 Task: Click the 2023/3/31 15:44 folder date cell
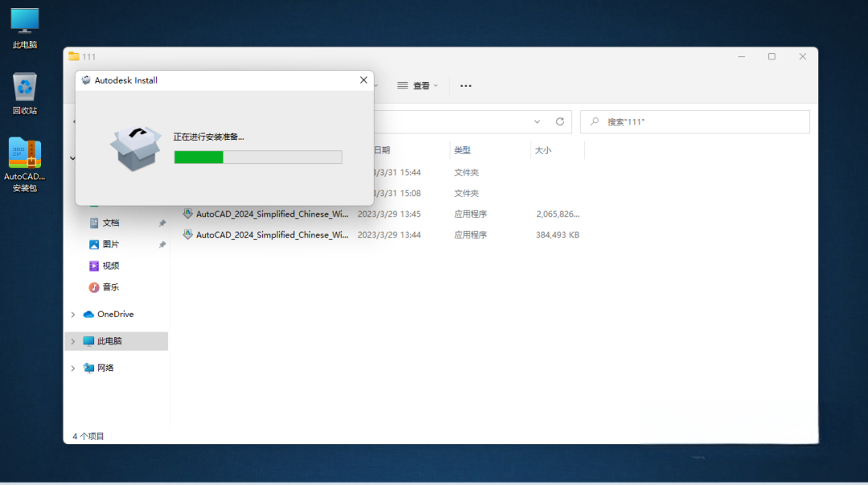(396, 173)
